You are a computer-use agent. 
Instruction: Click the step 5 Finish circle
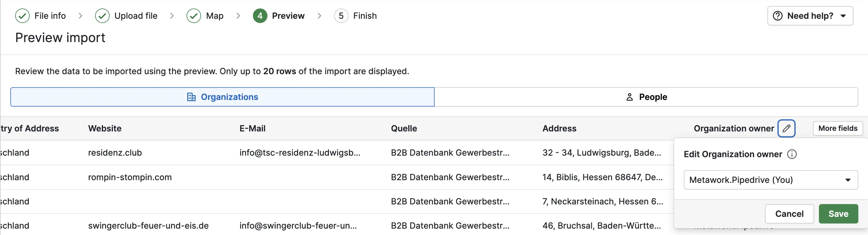click(341, 16)
